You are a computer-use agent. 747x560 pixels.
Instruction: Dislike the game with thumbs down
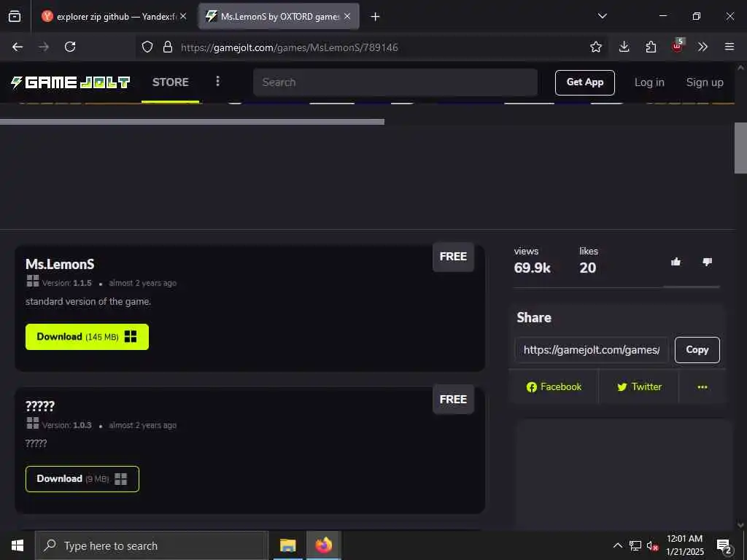(x=707, y=262)
